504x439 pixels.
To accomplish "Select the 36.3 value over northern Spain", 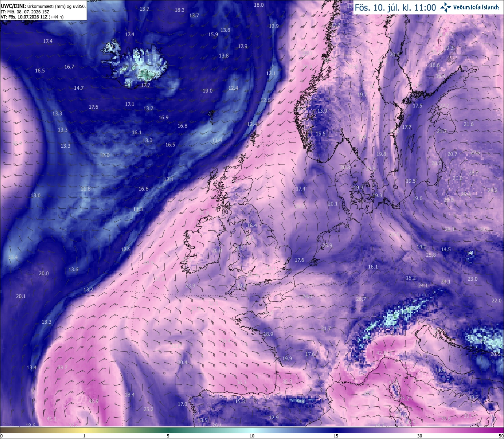I will [x=241, y=382].
